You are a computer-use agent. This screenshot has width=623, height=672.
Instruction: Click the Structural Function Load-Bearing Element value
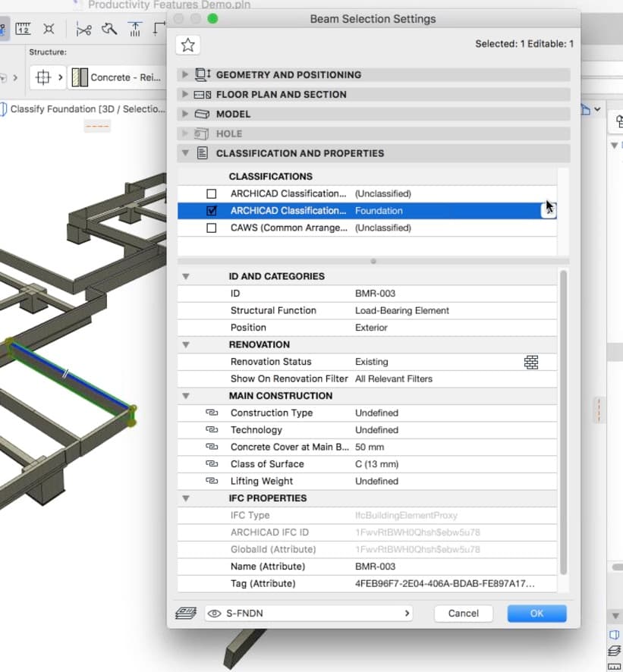coord(401,311)
